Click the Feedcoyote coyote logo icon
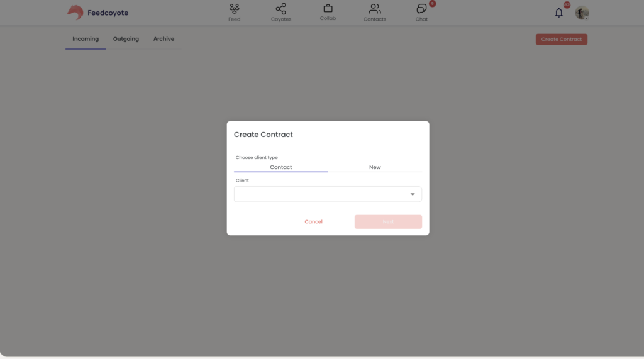Viewport: 644px width, 359px height. click(75, 13)
